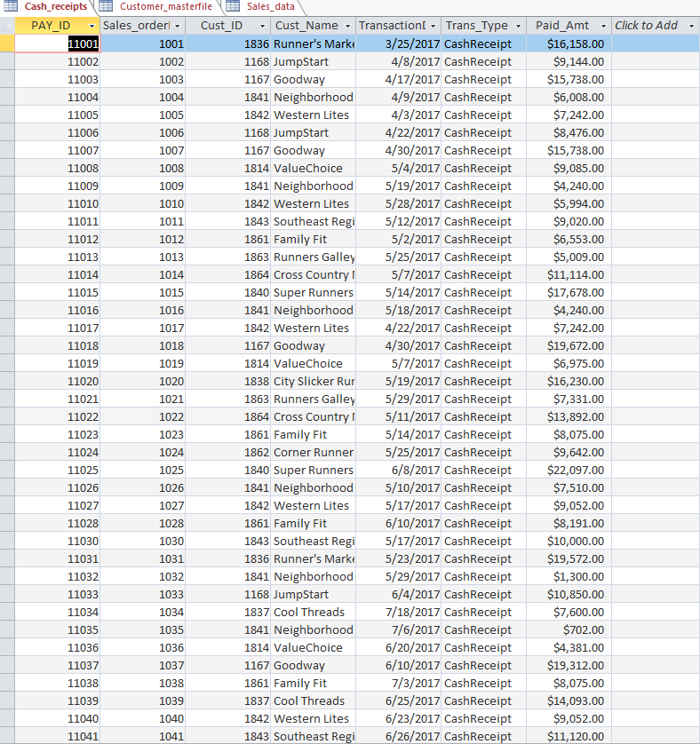Click the Corner Runner customer name cell
Viewport: 700px width, 744px height.
pos(314,452)
